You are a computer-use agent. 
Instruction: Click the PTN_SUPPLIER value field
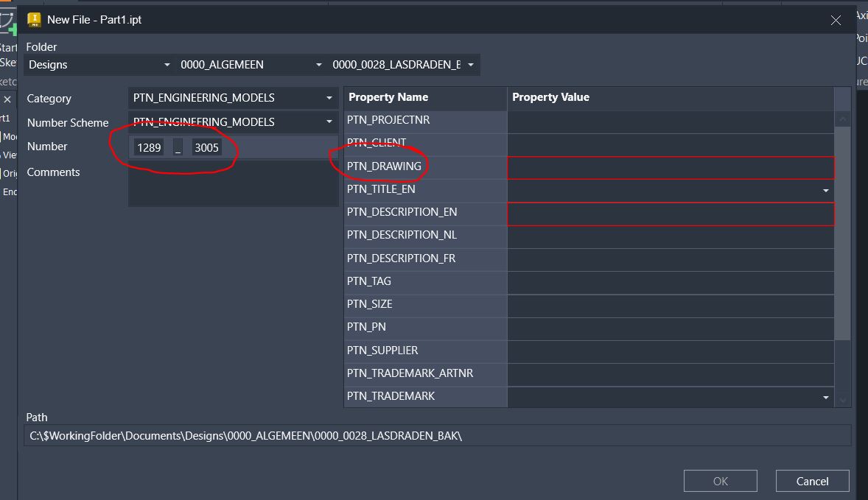pyautogui.click(x=671, y=351)
